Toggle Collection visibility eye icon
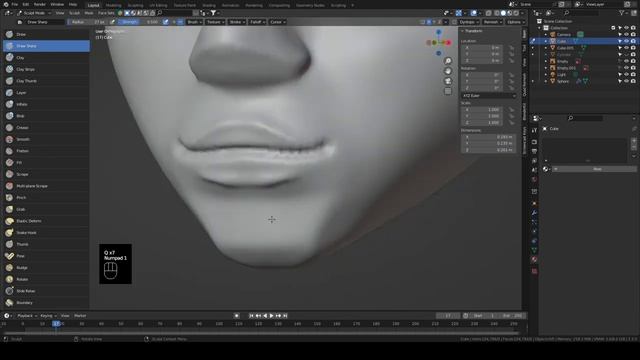 coord(627,28)
